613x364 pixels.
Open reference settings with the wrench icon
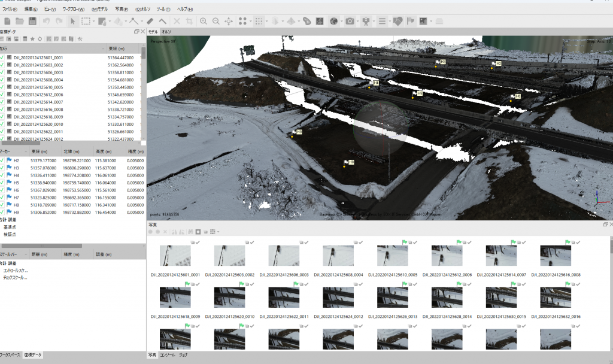pyautogui.click(x=80, y=39)
